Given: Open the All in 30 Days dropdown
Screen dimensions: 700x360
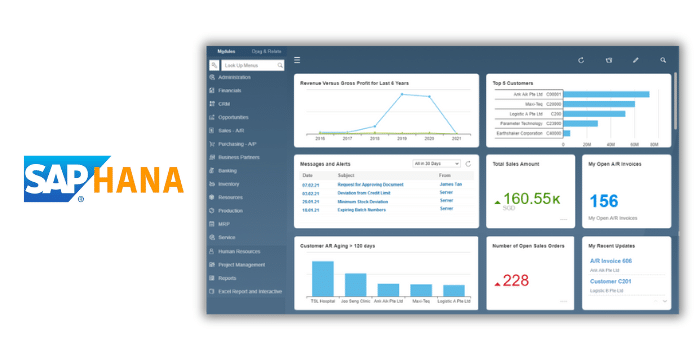Looking at the screenshot, I should point(436,164).
